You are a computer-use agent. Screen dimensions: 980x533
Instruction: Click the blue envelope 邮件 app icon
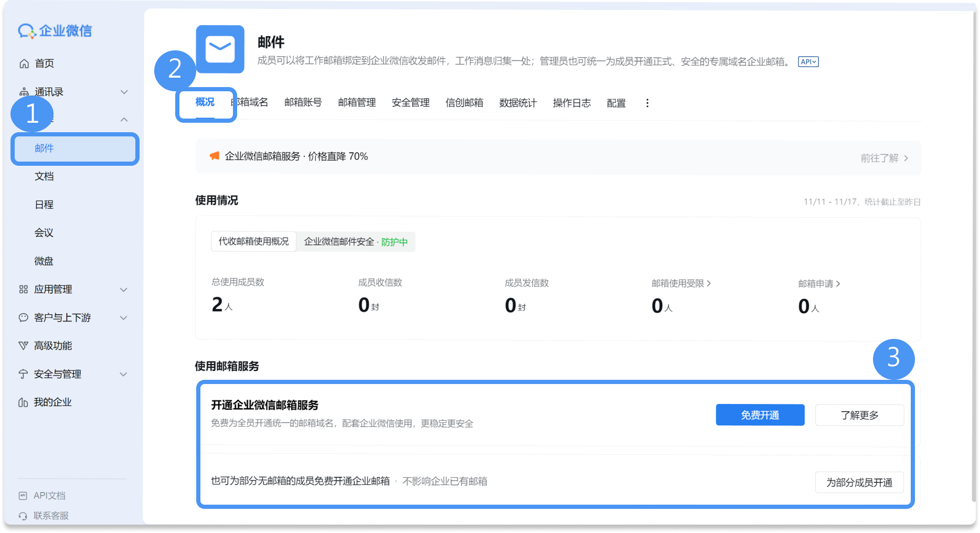[220, 49]
